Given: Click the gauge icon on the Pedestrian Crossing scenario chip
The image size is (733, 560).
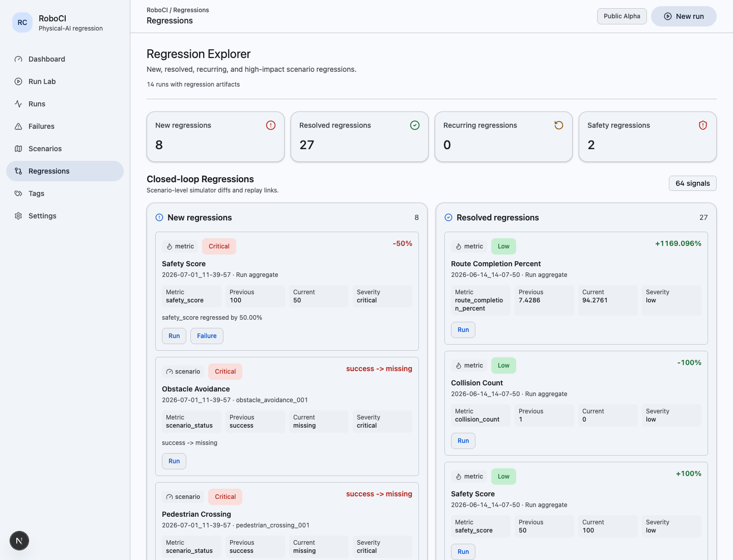Looking at the screenshot, I should tap(170, 497).
